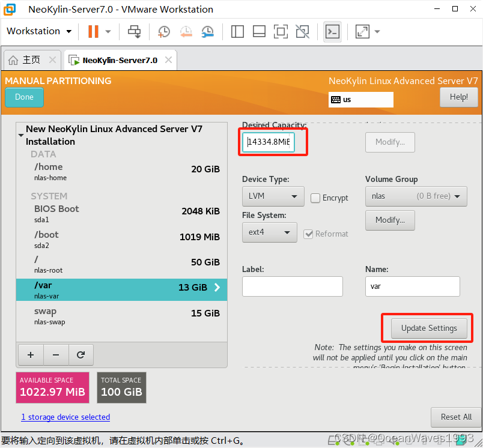Focus the Desired Capacity field

click(x=269, y=142)
